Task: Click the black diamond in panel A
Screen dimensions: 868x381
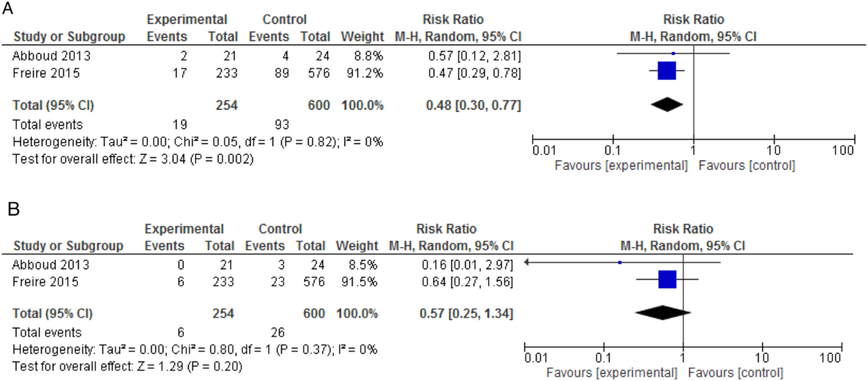Action: click(667, 104)
